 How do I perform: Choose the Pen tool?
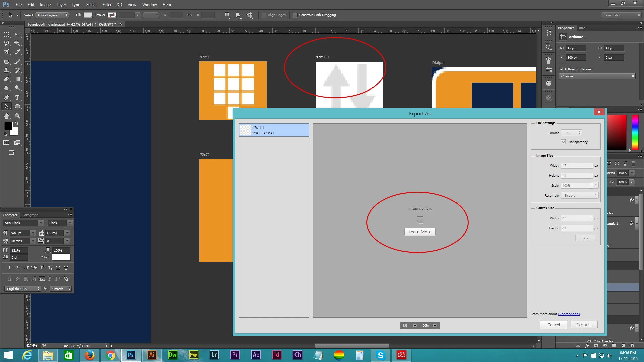point(6,98)
